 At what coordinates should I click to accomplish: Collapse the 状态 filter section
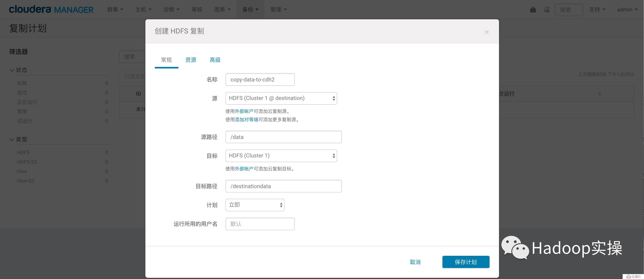pos(12,70)
